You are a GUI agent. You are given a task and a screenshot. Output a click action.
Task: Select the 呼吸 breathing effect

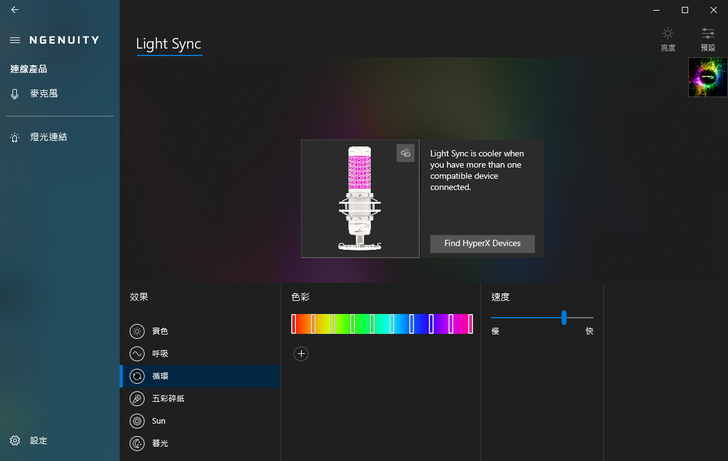tap(160, 353)
